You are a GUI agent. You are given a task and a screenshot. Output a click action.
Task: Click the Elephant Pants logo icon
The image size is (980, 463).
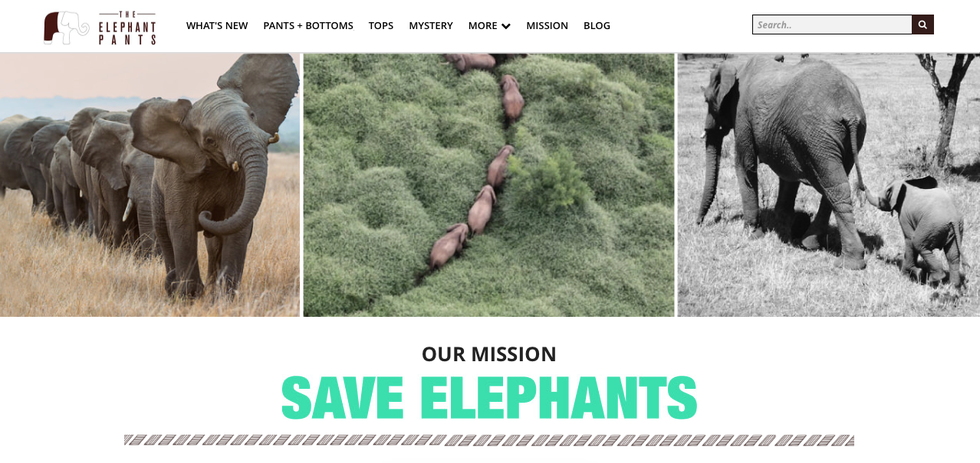[66, 28]
